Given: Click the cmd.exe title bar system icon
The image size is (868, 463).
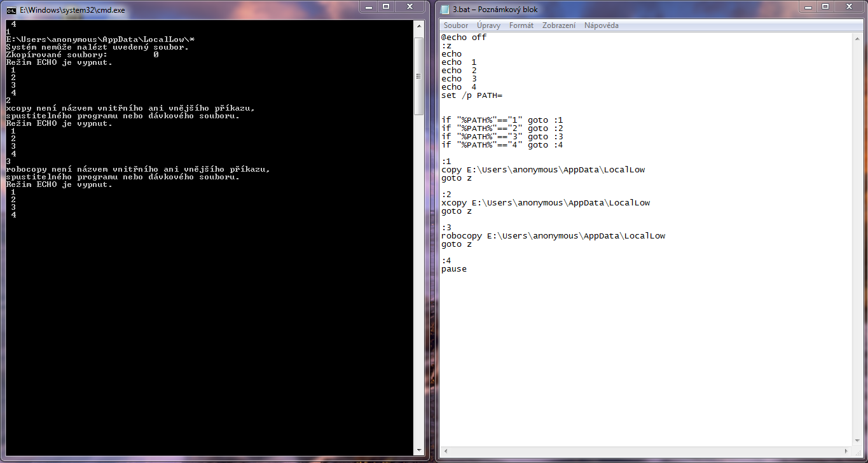Looking at the screenshot, I should pyautogui.click(x=11, y=10).
